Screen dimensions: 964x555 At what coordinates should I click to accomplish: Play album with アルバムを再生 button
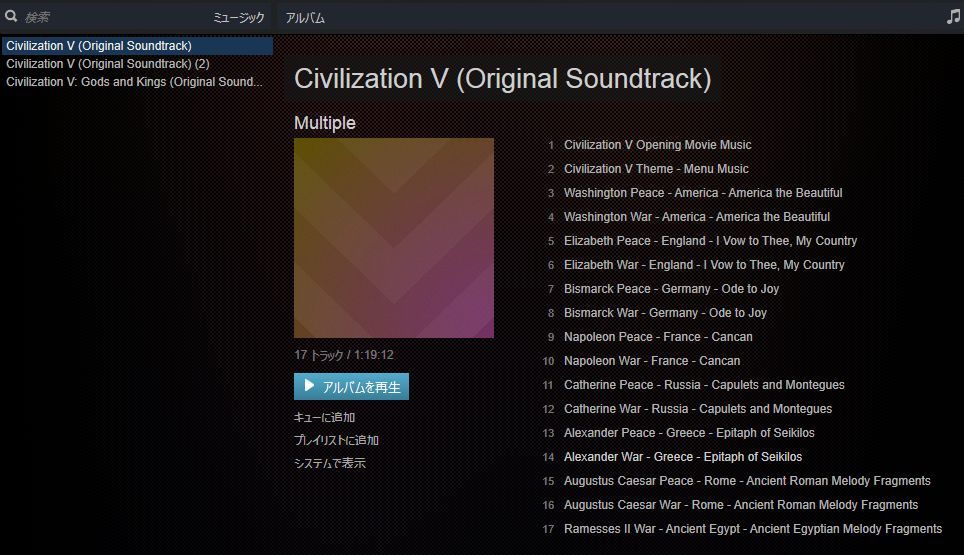351,387
